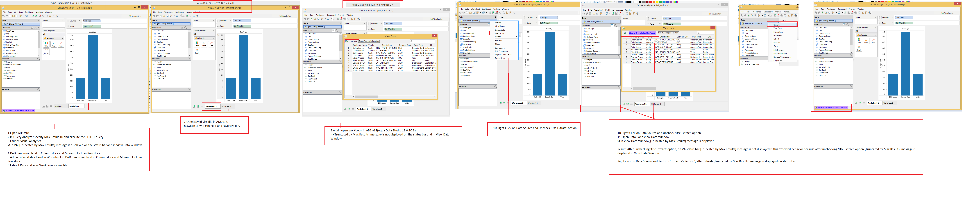Click Select Aggregate Function beside truncated rows label
This screenshot has width=980, height=219.
pos(668,33)
